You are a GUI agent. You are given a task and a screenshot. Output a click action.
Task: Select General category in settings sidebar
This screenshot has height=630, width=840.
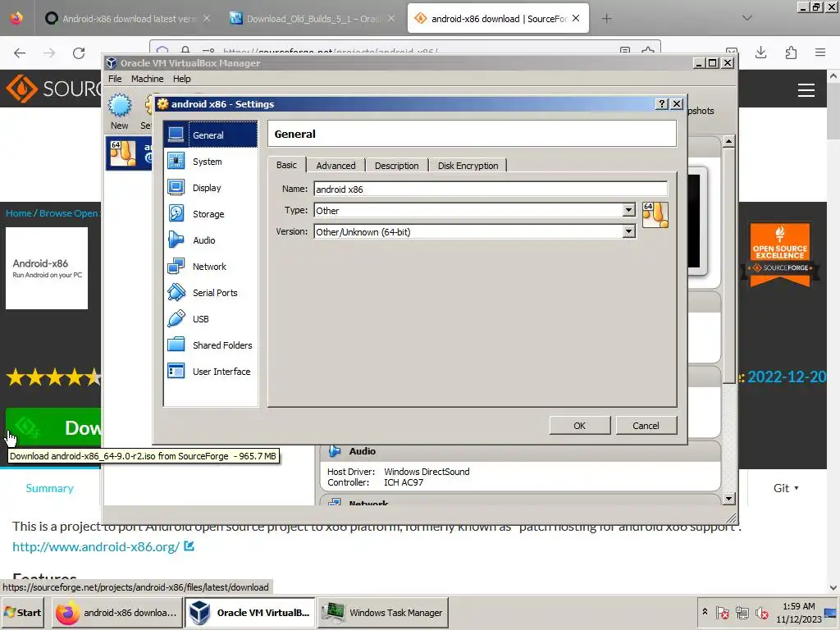pos(211,135)
